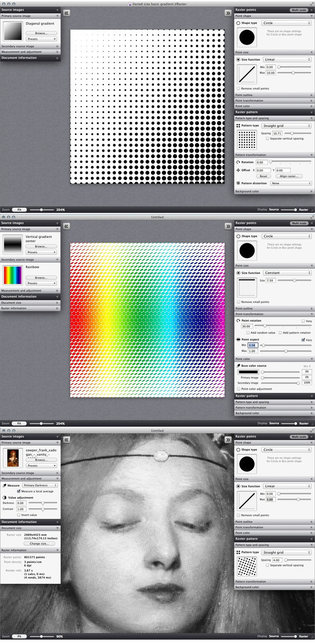Click Max size field showing 5.00
Image resolution: width=315 pixels, height=644 pixels.
pyautogui.click(x=271, y=500)
